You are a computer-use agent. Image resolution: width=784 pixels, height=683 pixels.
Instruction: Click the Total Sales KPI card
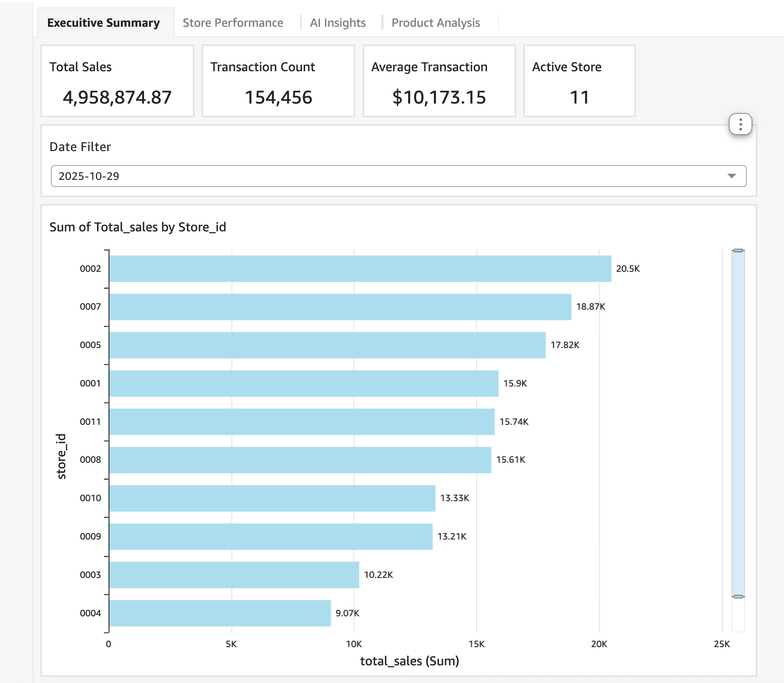point(117,81)
